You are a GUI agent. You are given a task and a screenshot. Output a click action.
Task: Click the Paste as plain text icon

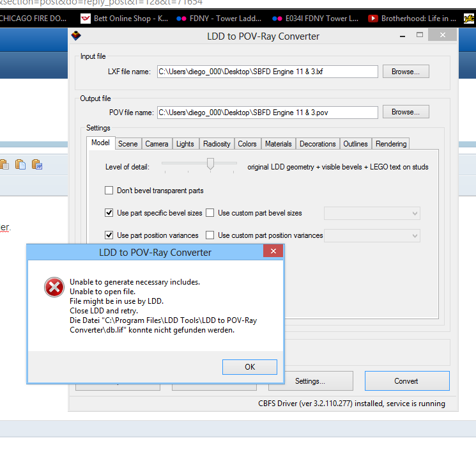coord(21,164)
